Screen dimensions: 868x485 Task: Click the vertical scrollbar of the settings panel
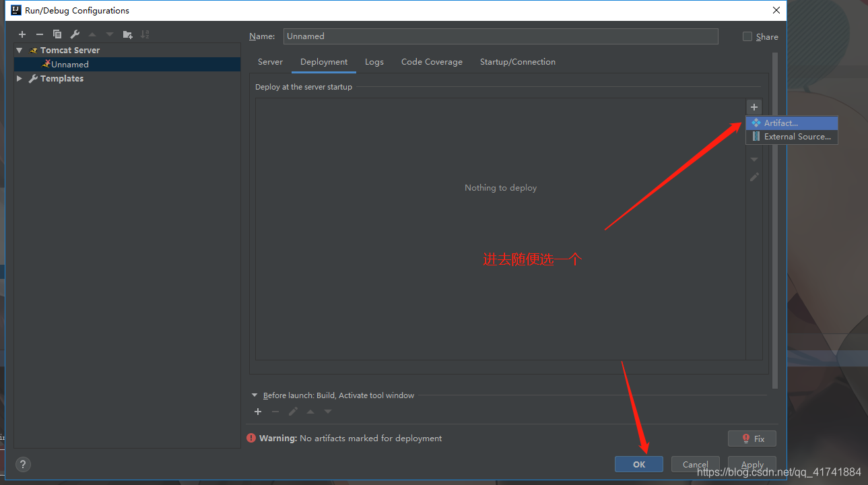[775, 220]
